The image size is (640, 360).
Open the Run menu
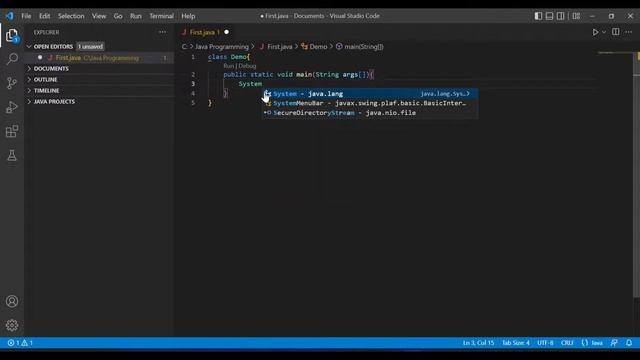pos(136,16)
